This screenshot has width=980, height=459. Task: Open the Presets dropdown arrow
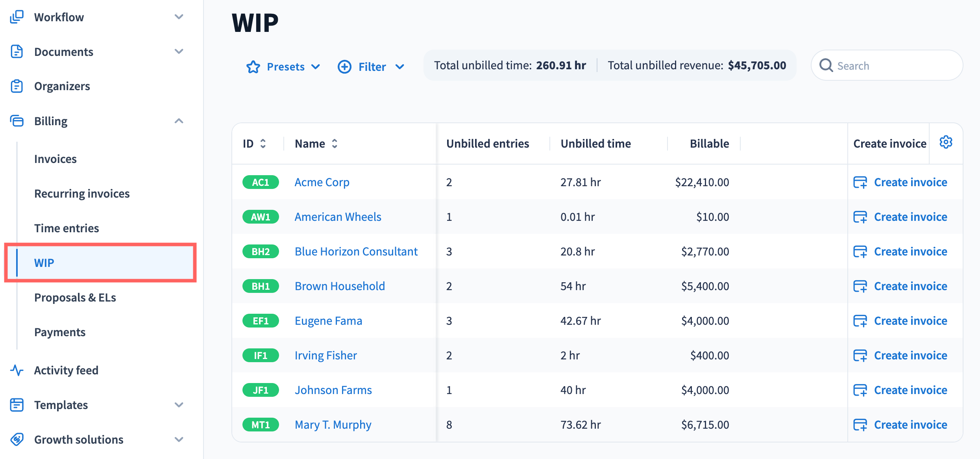316,67
